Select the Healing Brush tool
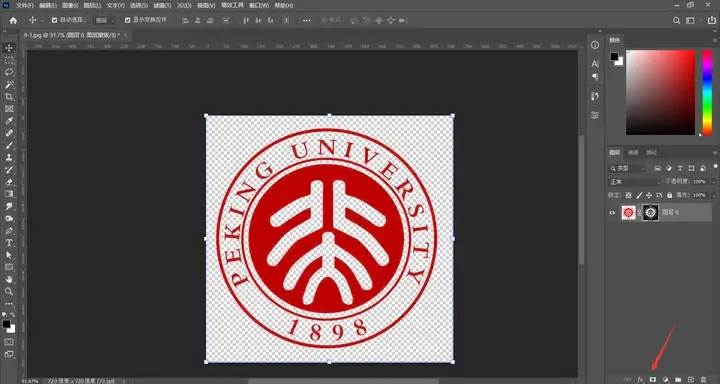The width and height of the screenshot is (720, 384). click(x=9, y=133)
